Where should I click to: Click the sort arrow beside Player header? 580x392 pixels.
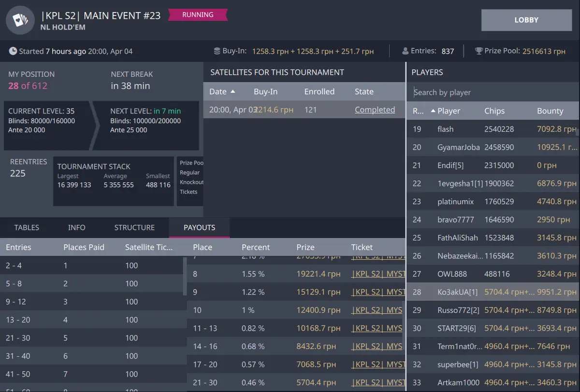(x=433, y=111)
